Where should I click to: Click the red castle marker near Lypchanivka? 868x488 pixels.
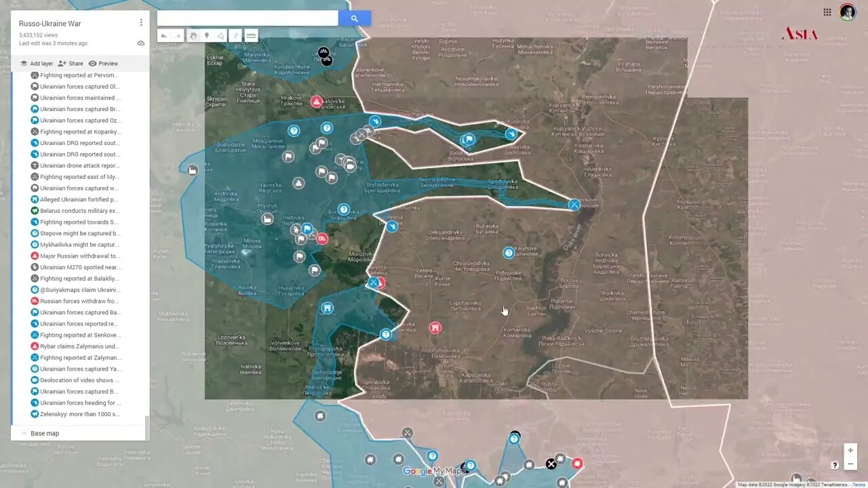tap(435, 328)
